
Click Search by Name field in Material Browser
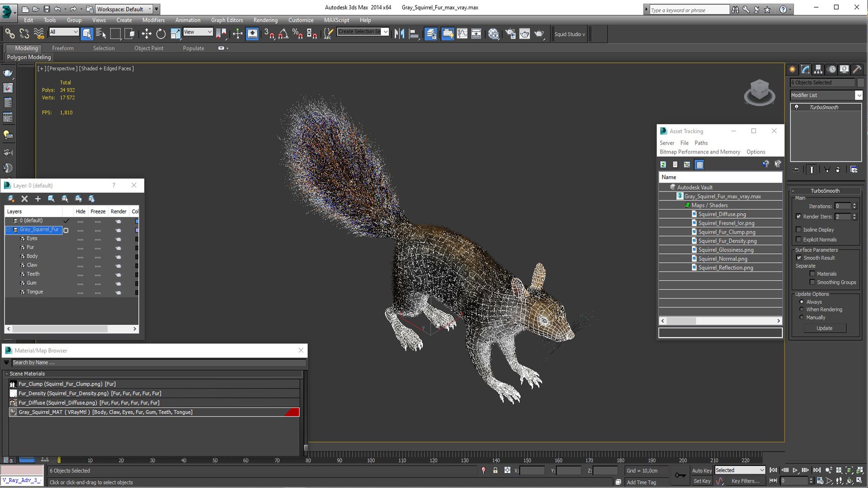159,362
